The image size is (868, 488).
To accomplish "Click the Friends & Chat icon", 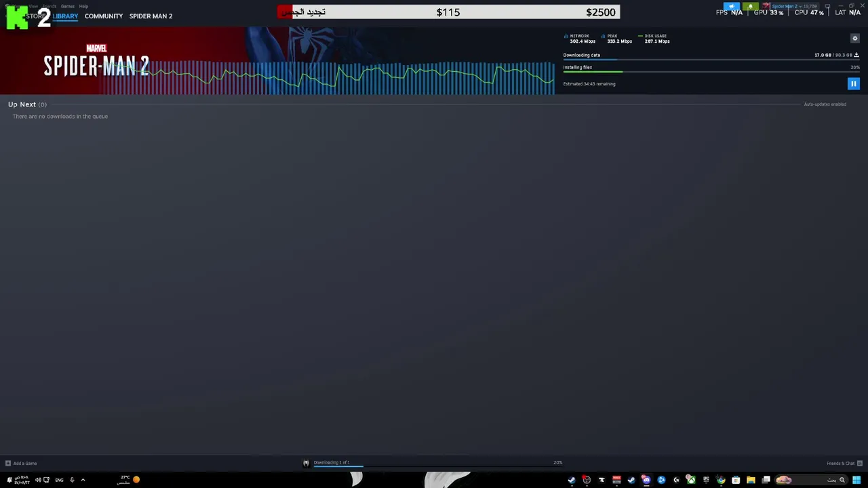I will [859, 464].
